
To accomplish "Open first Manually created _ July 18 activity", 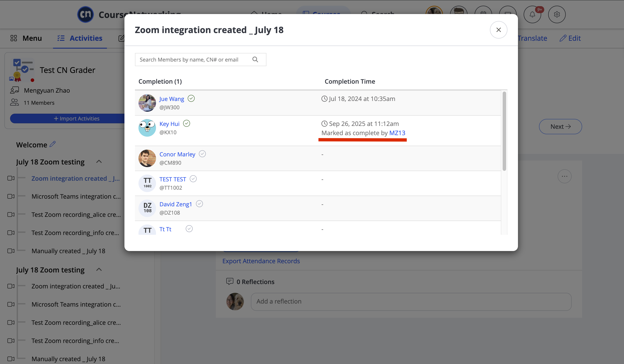I will [x=68, y=251].
